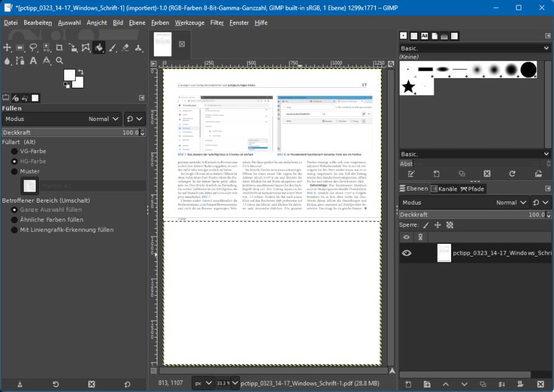Select the Zoom magnifier tool

pyautogui.click(x=59, y=60)
